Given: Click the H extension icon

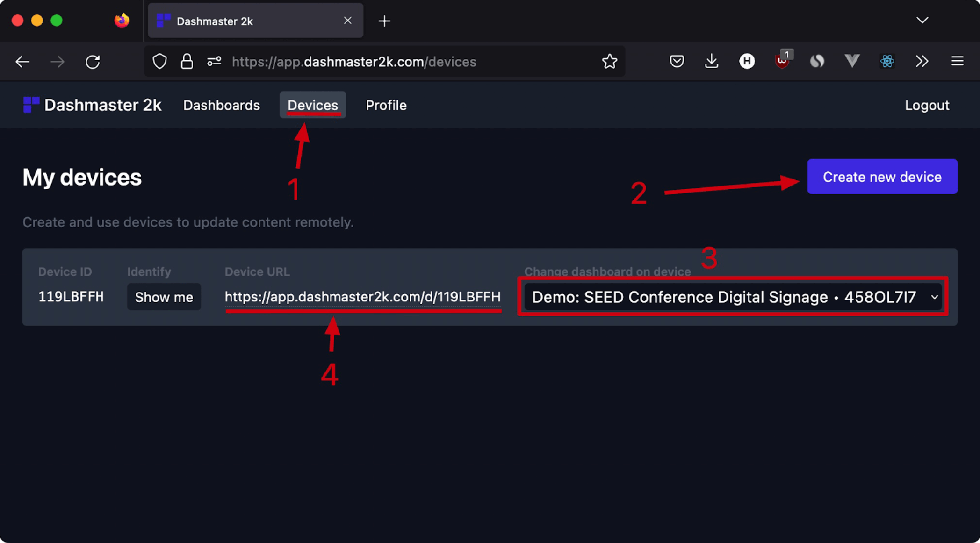Looking at the screenshot, I should [x=747, y=61].
